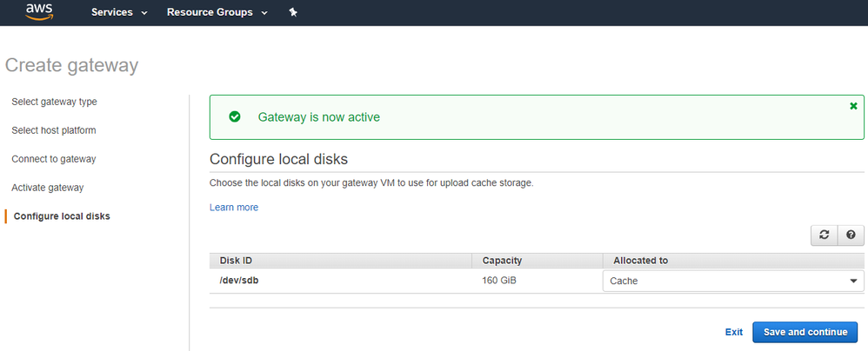Open the Resource Groups menu
Image resolution: width=868 pixels, height=351 pixels.
217,13
